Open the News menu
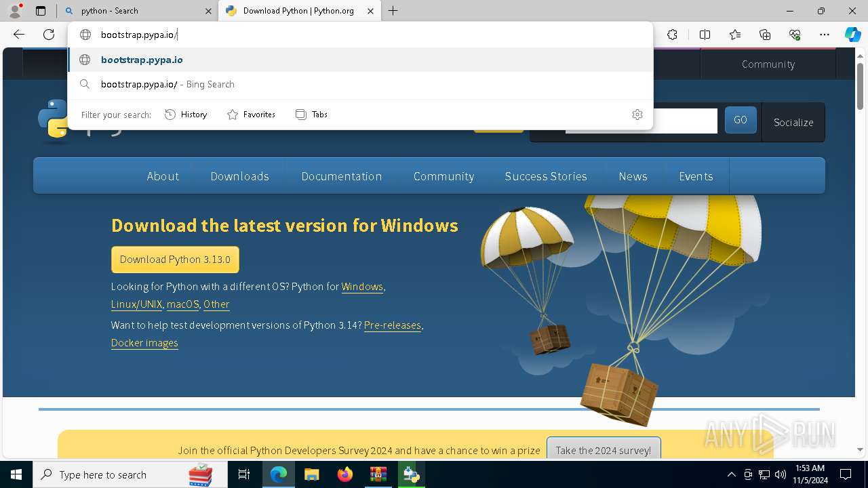This screenshot has height=488, width=868. 633,176
